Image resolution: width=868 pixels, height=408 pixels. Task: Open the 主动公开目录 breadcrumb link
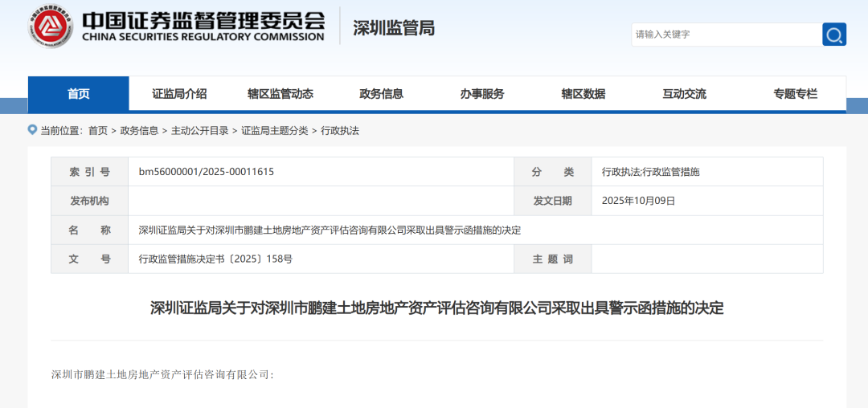point(200,131)
